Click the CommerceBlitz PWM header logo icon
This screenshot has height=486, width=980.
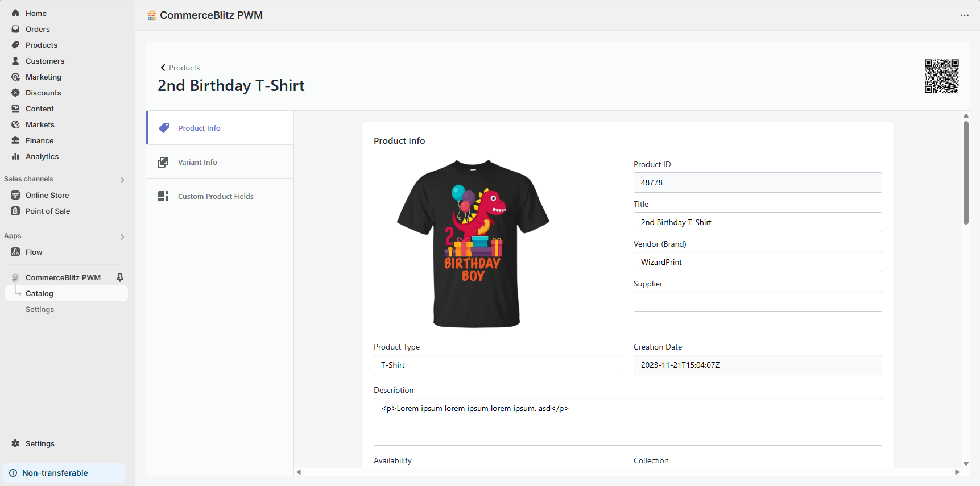coord(151,15)
